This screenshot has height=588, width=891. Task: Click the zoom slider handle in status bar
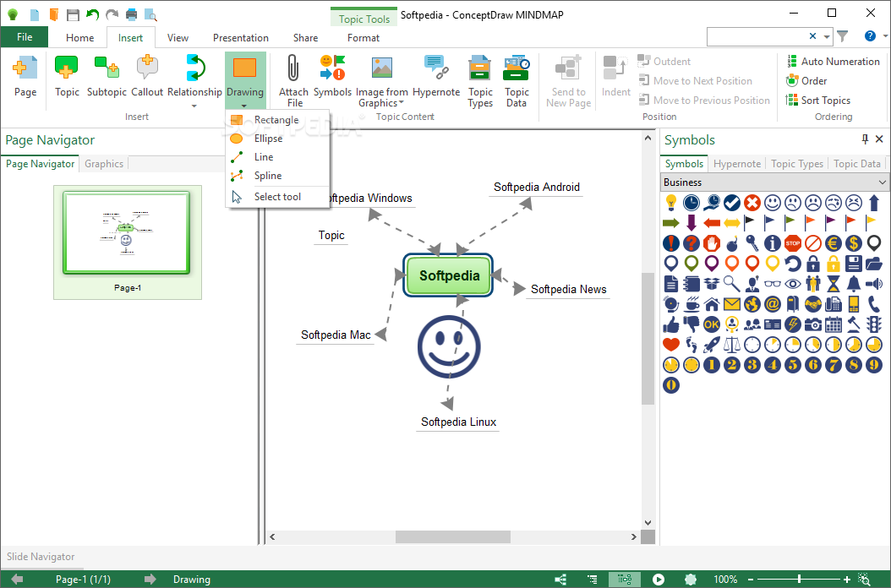(x=800, y=580)
